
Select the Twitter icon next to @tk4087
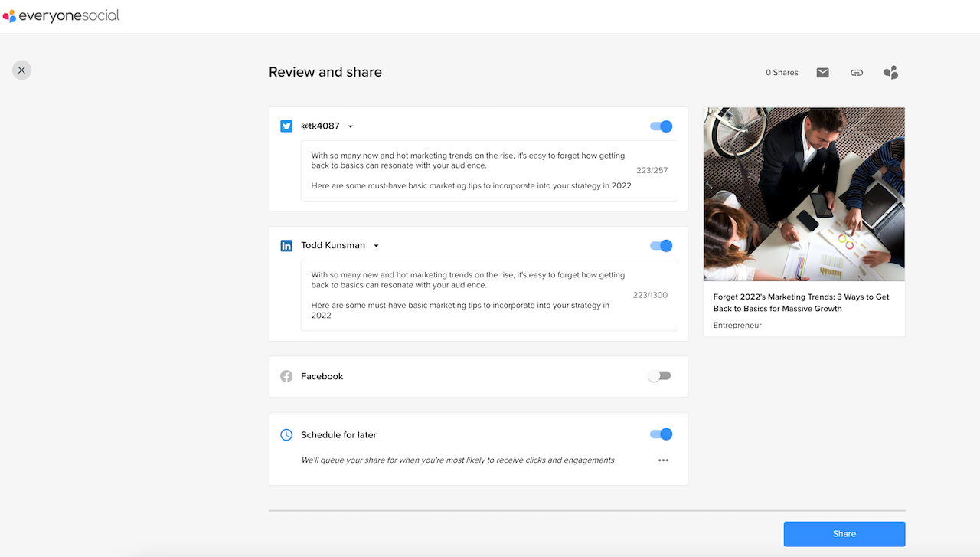[286, 126]
